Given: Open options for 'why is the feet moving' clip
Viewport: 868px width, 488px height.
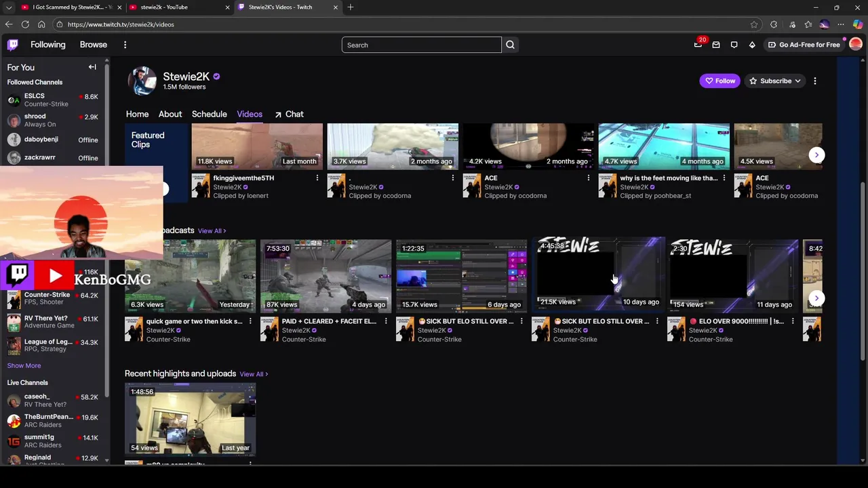Looking at the screenshot, I should point(724,178).
